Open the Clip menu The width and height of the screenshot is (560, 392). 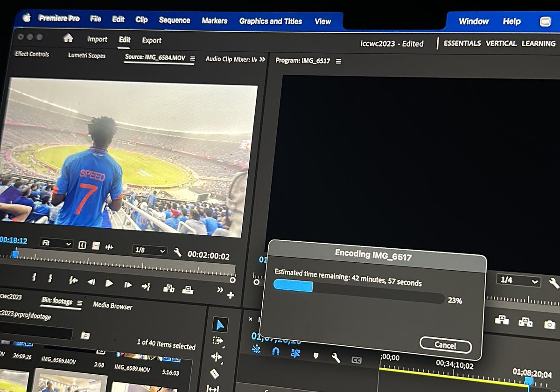click(141, 20)
